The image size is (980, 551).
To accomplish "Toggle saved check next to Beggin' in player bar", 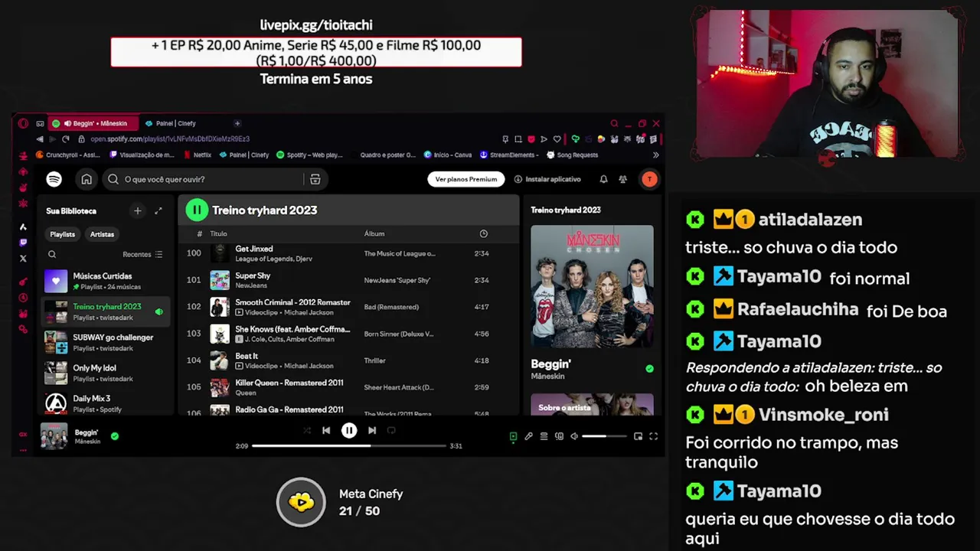I will click(115, 436).
